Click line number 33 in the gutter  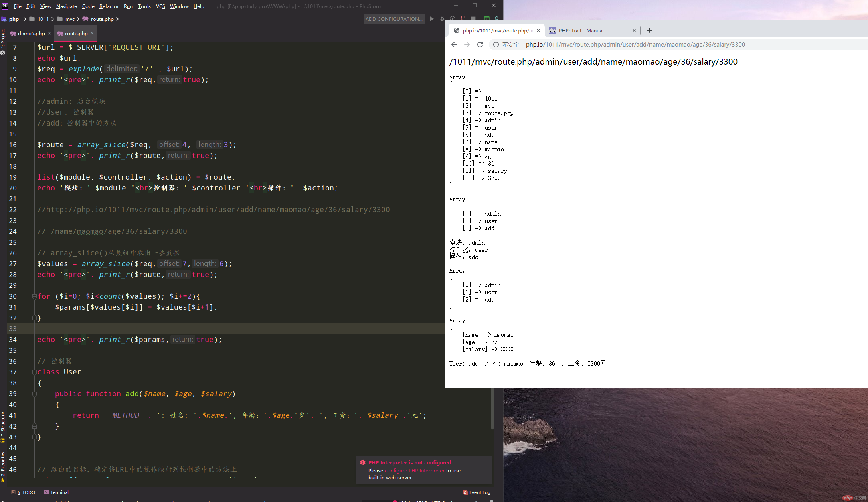[13, 329]
